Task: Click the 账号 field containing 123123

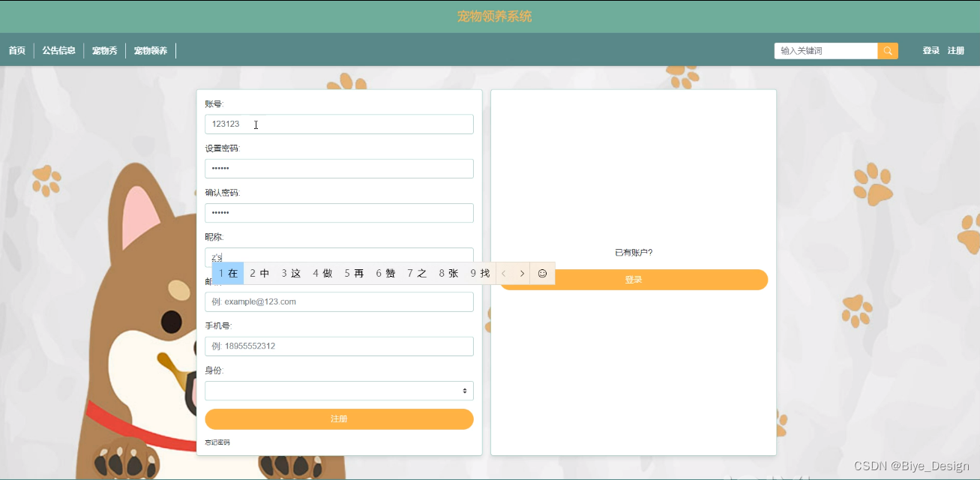Action: (339, 124)
